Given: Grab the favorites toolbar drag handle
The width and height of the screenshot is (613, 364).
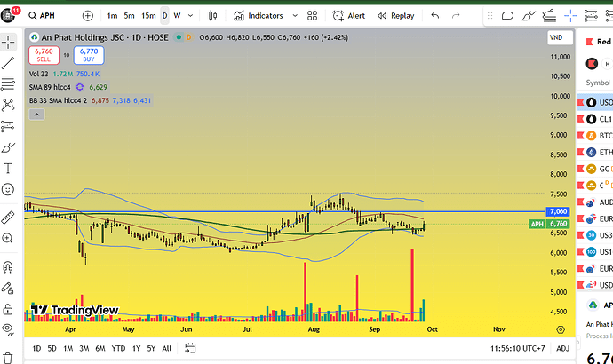Looking at the screenshot, I should point(490,16).
